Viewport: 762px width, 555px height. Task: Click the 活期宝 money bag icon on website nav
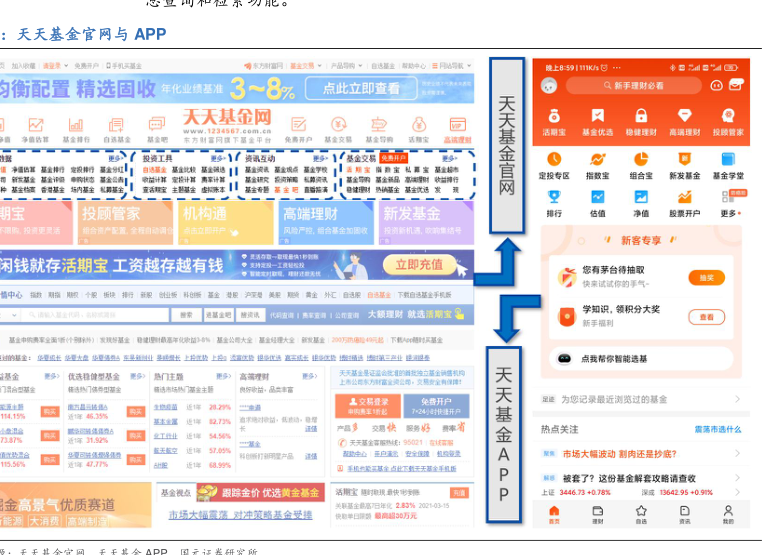coord(419,125)
